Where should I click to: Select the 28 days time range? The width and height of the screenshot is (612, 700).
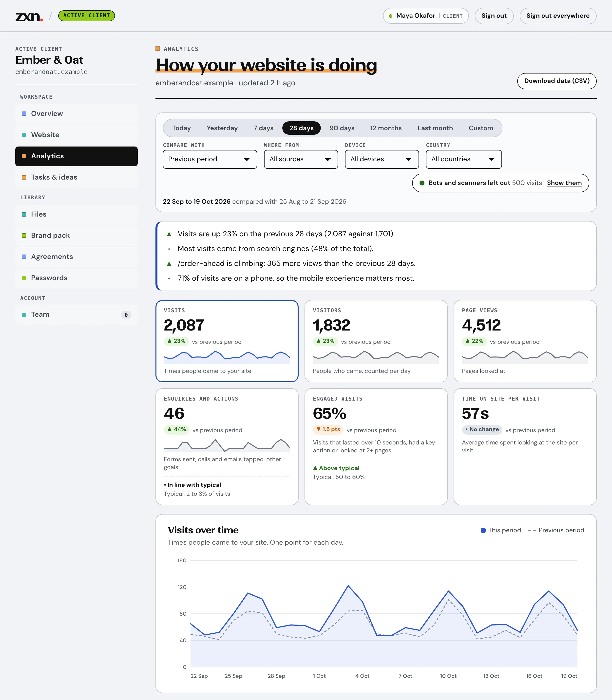[301, 128]
